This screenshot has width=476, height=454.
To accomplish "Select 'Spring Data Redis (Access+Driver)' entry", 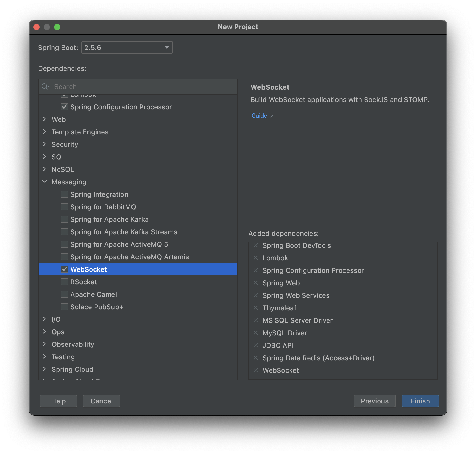I will (318, 358).
